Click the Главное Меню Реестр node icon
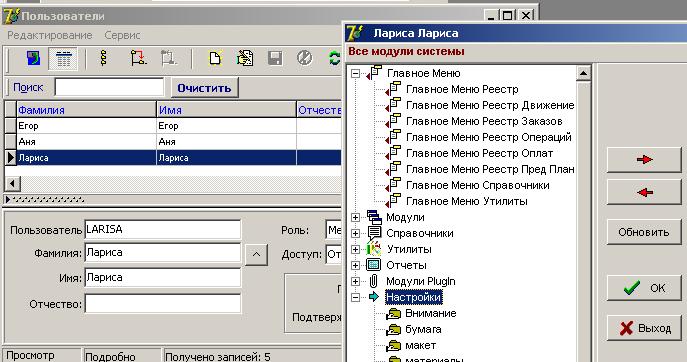 (x=394, y=89)
